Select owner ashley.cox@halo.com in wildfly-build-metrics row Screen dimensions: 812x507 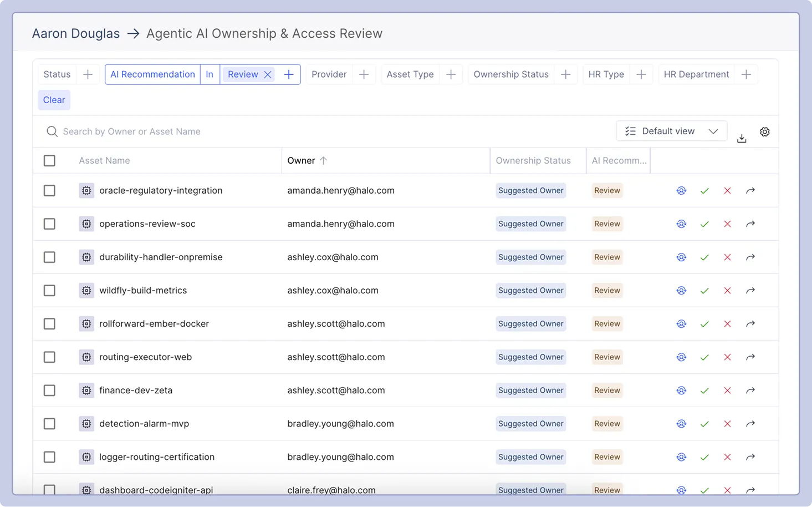tap(333, 291)
